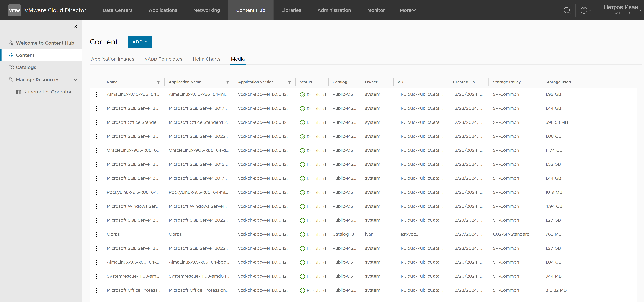This screenshot has width=644, height=302.
Task: Click the 4.94 GB storage value
Action: pyautogui.click(x=554, y=206)
